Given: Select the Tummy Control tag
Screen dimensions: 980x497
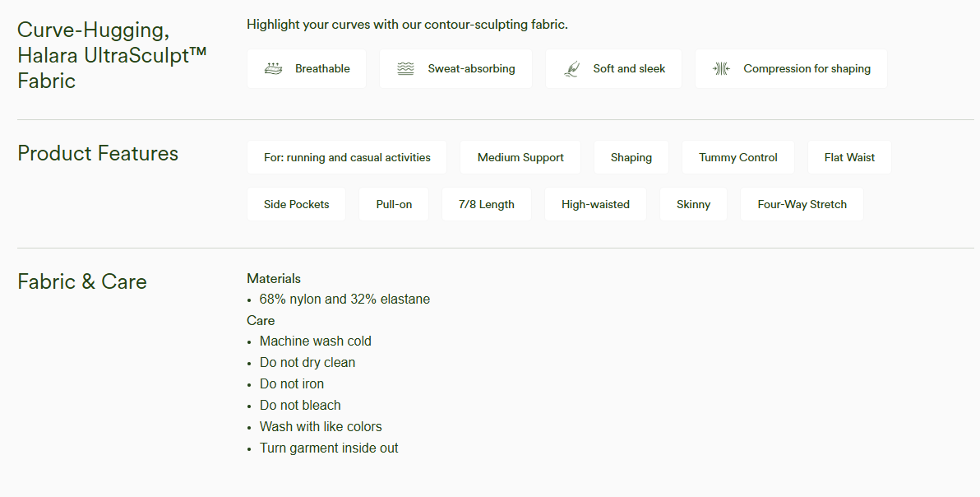Looking at the screenshot, I should coord(737,157).
